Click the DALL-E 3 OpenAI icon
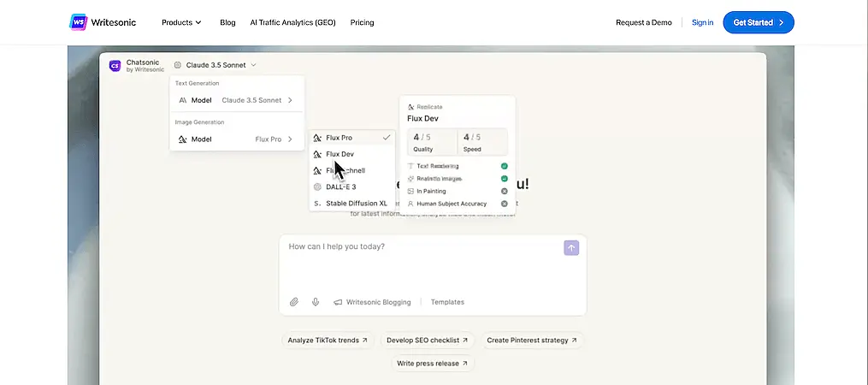The height and width of the screenshot is (385, 868). point(317,187)
